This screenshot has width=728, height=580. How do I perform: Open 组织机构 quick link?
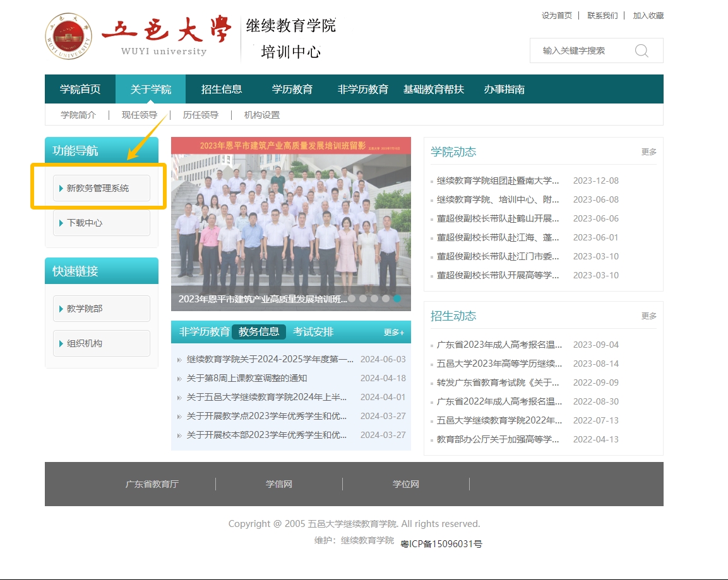coord(102,343)
